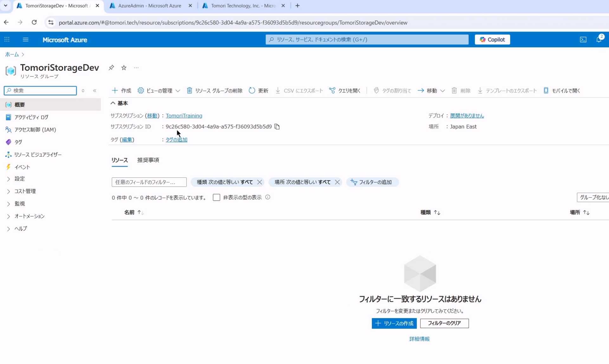Open the Copilot button
The width and height of the screenshot is (609, 364).
492,40
